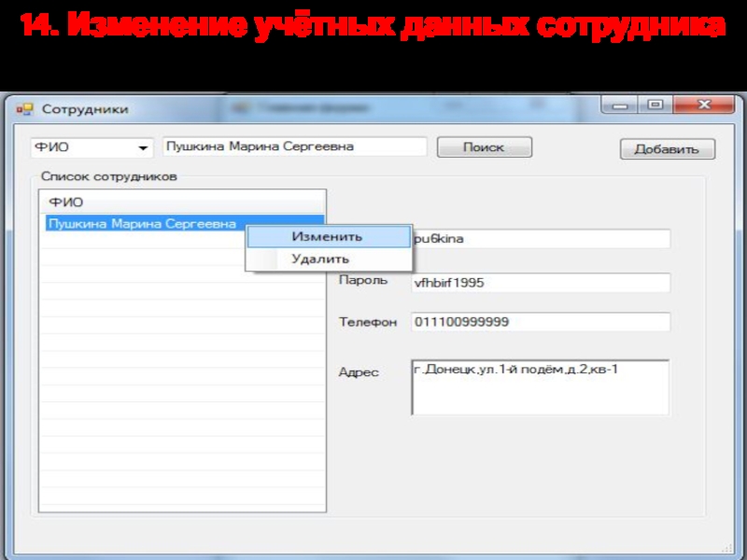Expand the ФИО search criteria dropdown
The height and width of the screenshot is (560, 747).
[143, 147]
